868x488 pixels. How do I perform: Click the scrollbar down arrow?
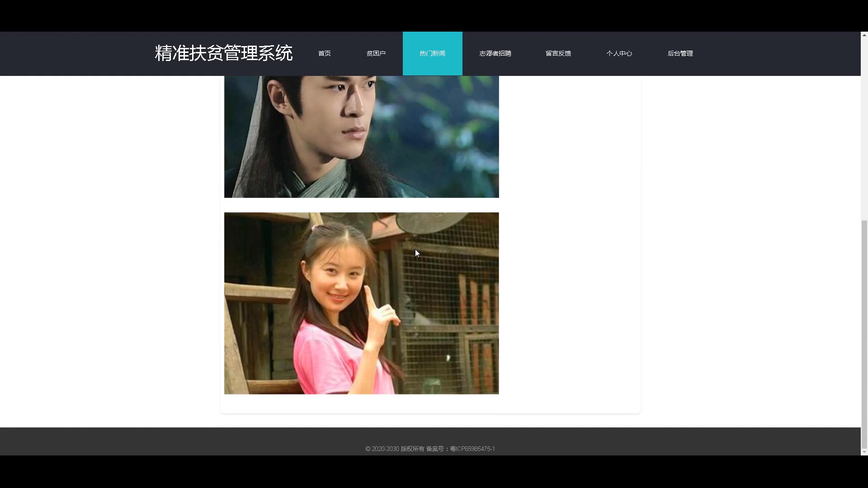[864, 451]
